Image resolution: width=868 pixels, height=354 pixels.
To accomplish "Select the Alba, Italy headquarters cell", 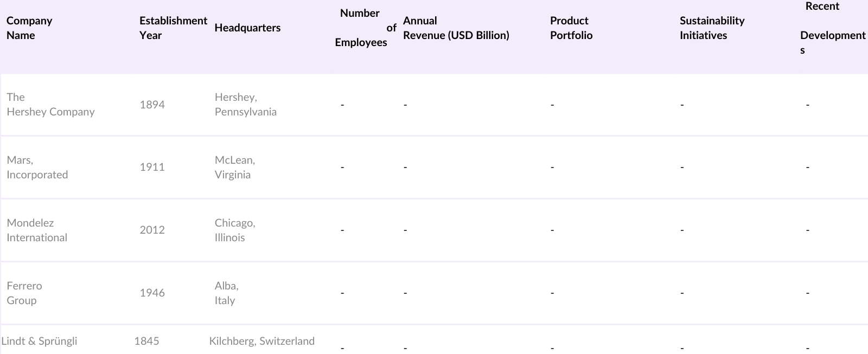I will pos(226,293).
